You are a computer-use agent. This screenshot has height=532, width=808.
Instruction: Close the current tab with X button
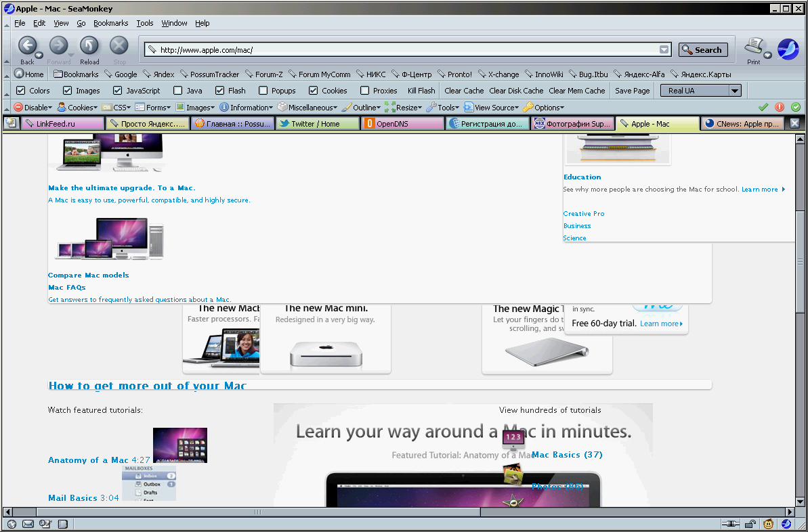pos(794,124)
